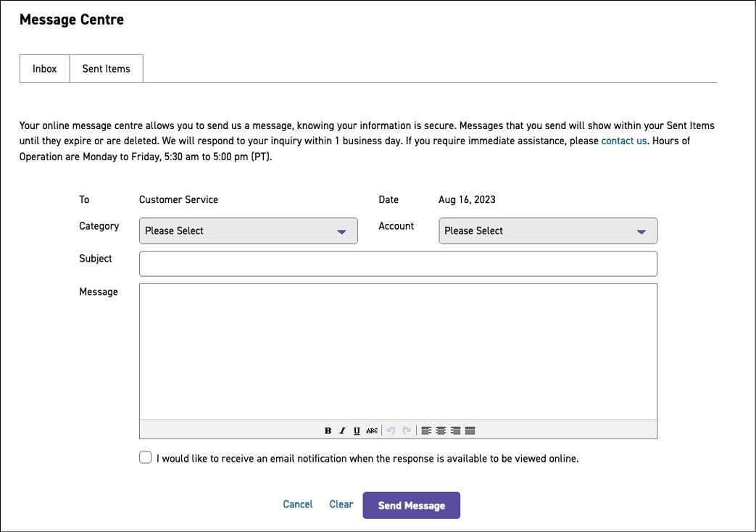Center align the message text
The width and height of the screenshot is (756, 532).
pos(441,431)
